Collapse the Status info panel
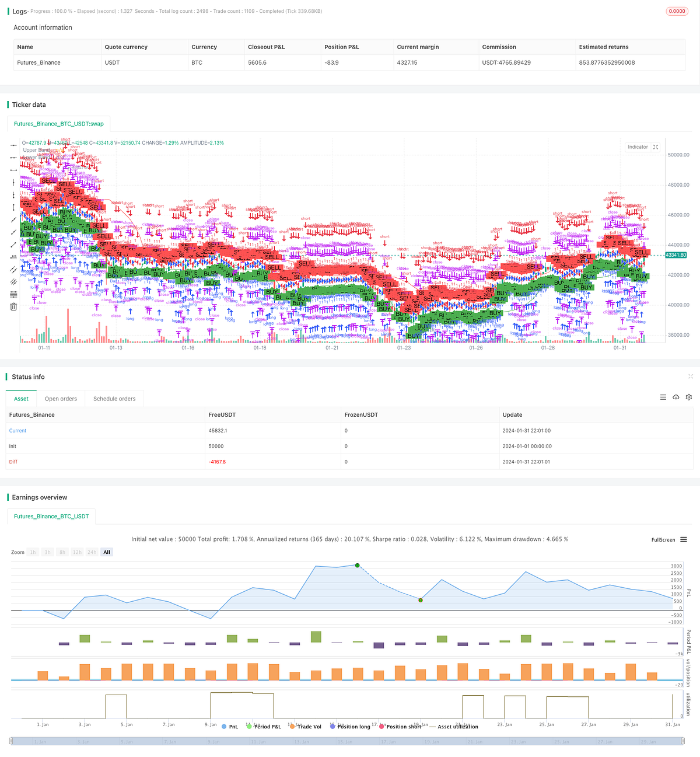The width and height of the screenshot is (700, 757). coord(691,376)
